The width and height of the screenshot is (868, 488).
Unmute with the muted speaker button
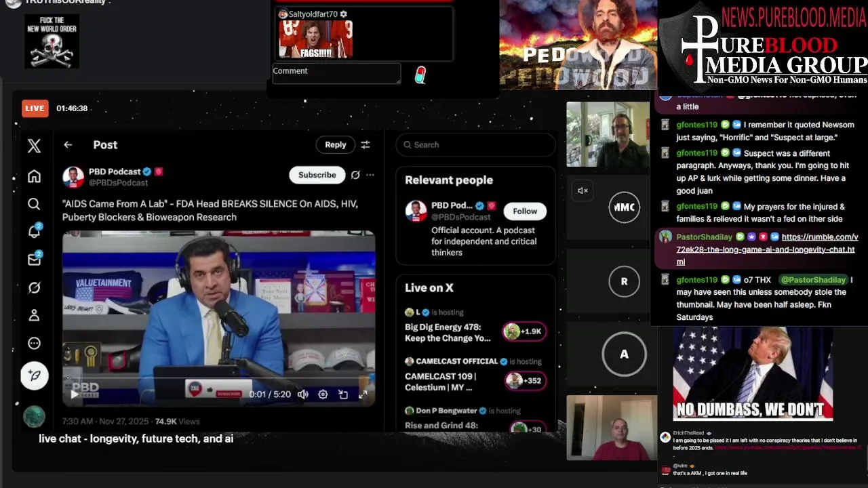(x=583, y=190)
